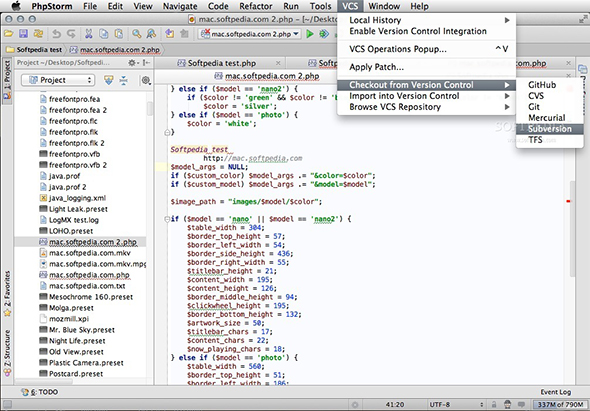Open the Refactor menu
Screen dimensions: 590x411
[255, 6]
